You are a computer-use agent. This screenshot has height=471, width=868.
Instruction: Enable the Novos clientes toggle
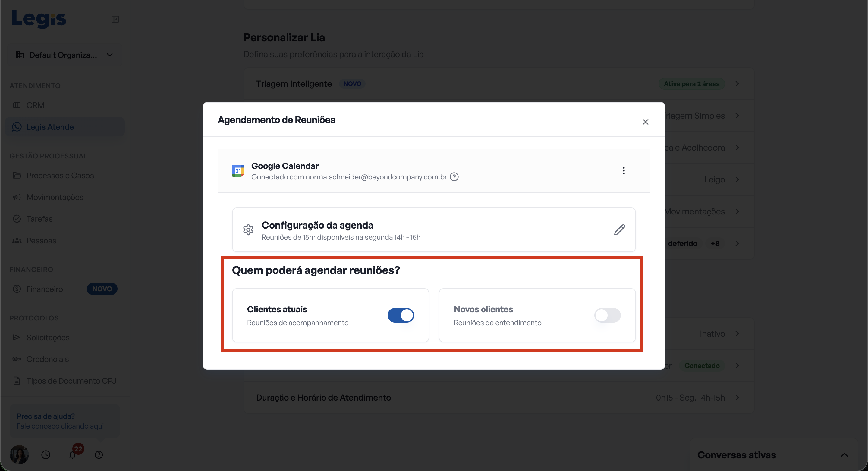coord(607,315)
